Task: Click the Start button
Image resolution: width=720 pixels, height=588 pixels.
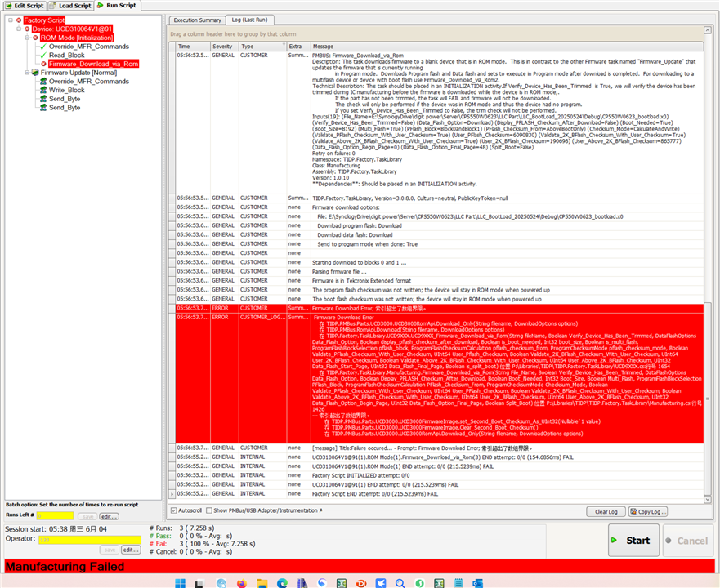Action: [633, 541]
